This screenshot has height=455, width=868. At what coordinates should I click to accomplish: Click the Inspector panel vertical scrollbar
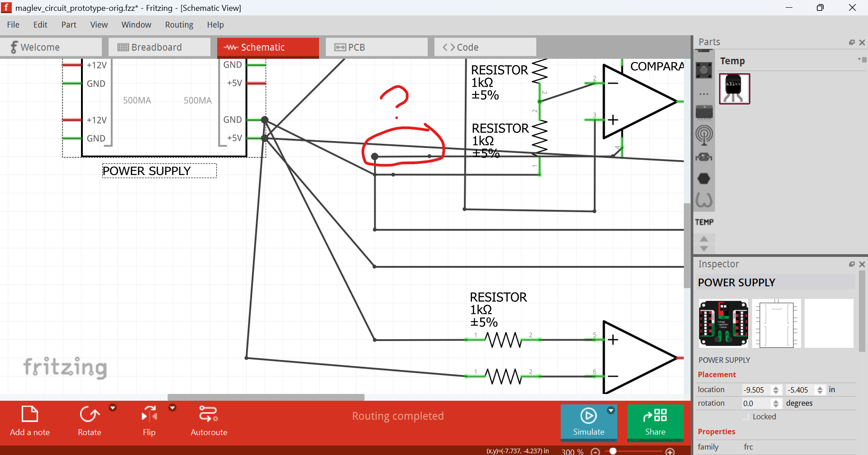coord(862,312)
